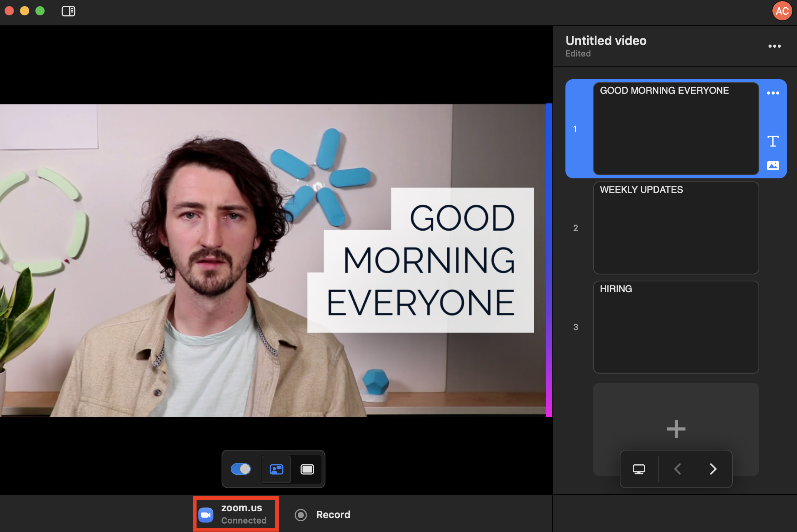This screenshot has width=797, height=532.
Task: Select the Weekly Updates slide thumbnail
Action: [676, 228]
